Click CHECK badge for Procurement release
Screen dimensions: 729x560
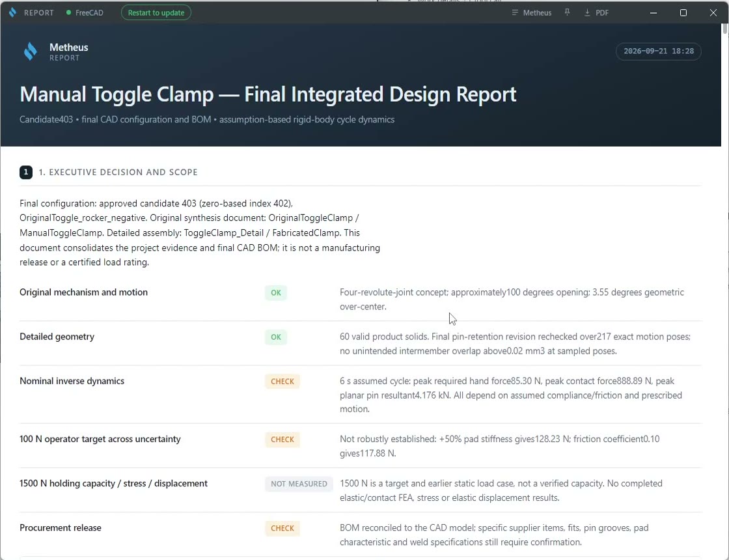click(282, 528)
